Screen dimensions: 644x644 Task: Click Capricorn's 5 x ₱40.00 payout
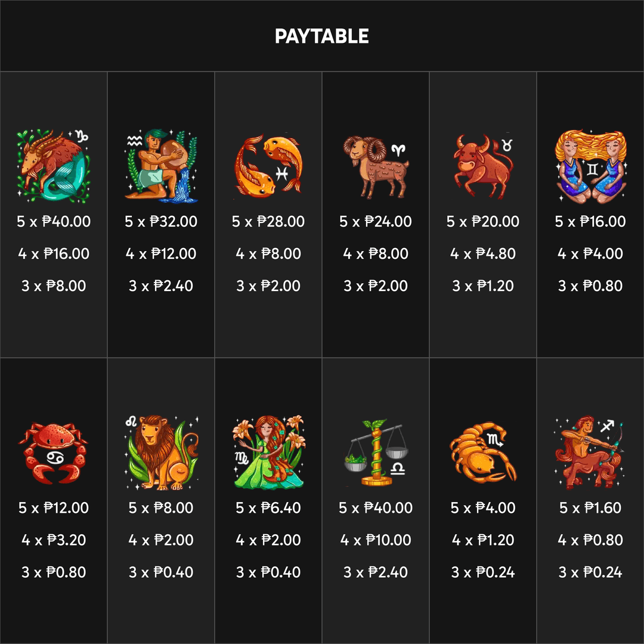coord(54,221)
